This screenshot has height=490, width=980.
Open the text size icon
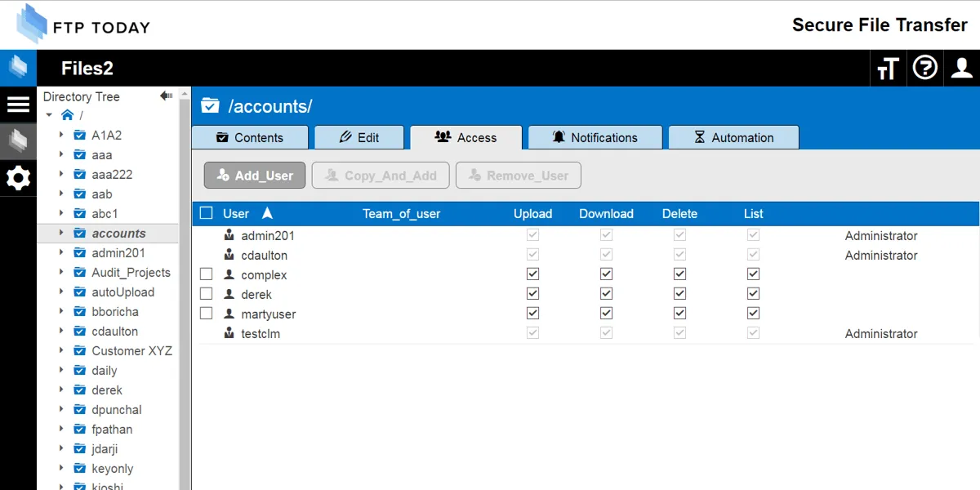click(x=888, y=69)
